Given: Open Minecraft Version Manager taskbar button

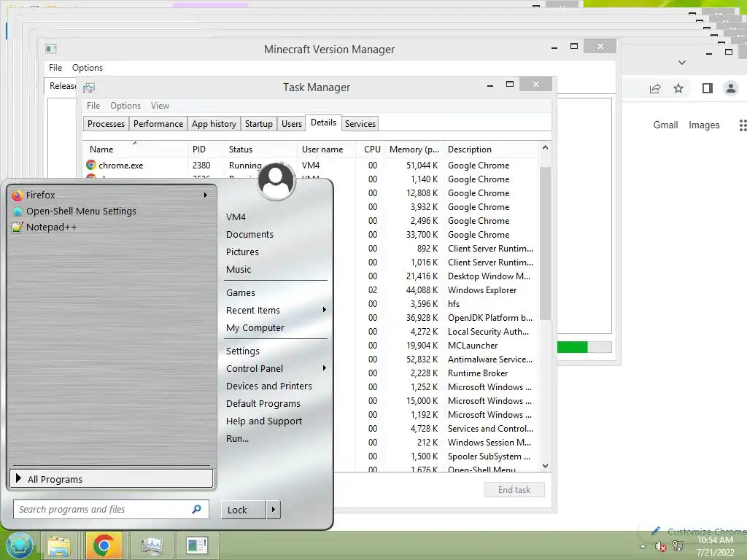Looking at the screenshot, I should pos(197,545).
